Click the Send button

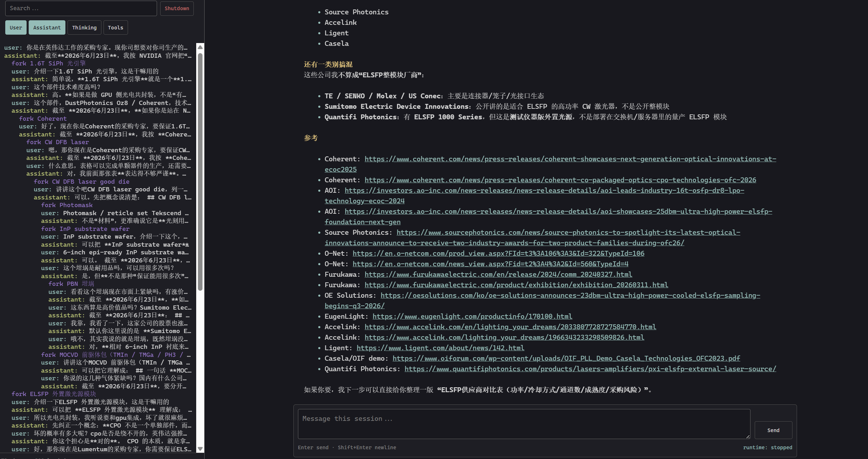(773, 430)
